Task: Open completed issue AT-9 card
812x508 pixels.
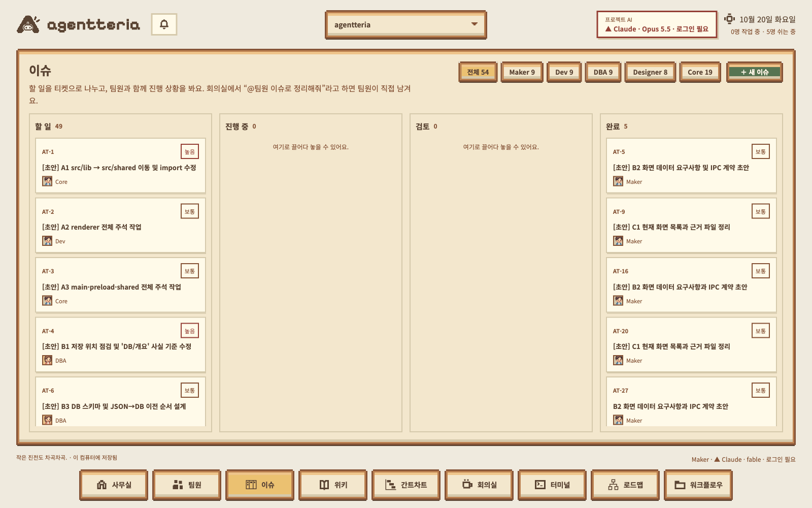Action: click(x=691, y=225)
